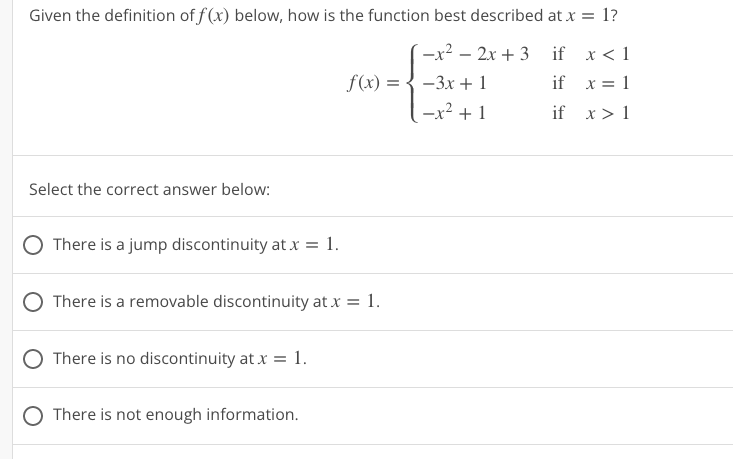Click the first piece −x² − 2x + 3
Viewport: 733px width, 459px height.
tap(475, 53)
